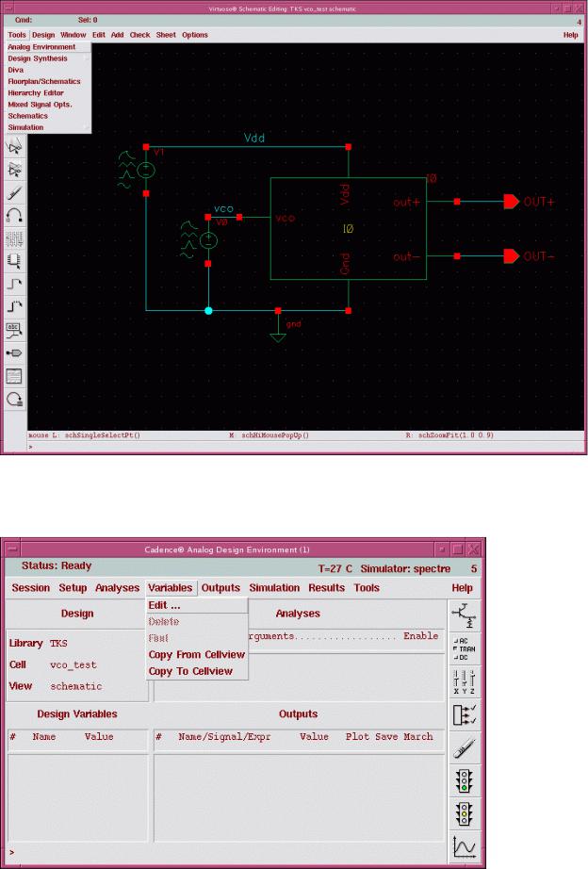Click the zoom-in icon in the schematic toolbar
Image resolution: width=588 pixels, height=869 pixels.
coord(14,146)
